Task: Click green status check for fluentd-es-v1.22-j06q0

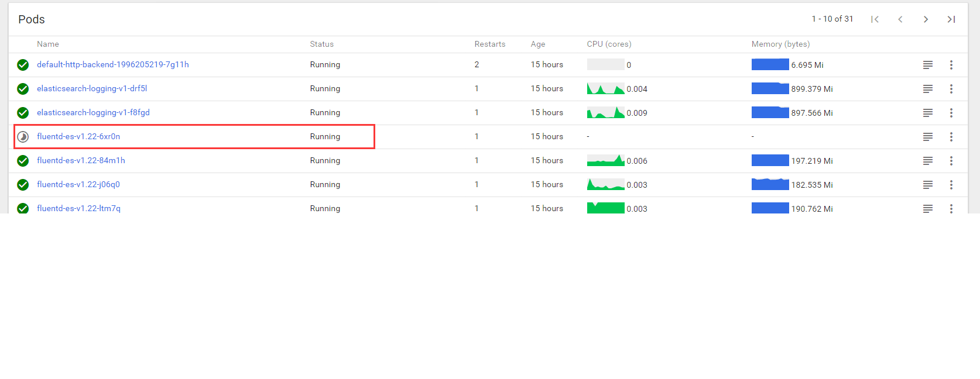Action: 23,185
